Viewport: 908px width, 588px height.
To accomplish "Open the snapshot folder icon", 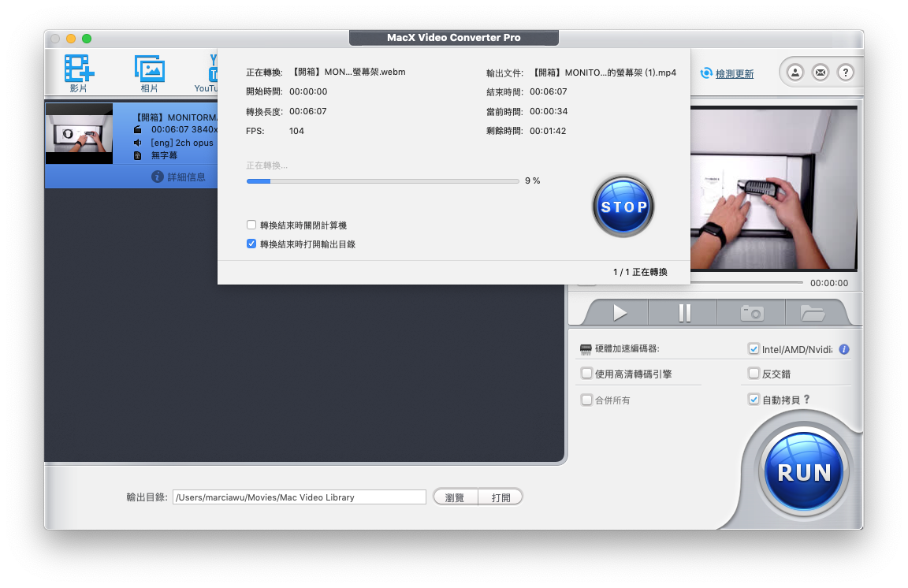I will coord(812,313).
